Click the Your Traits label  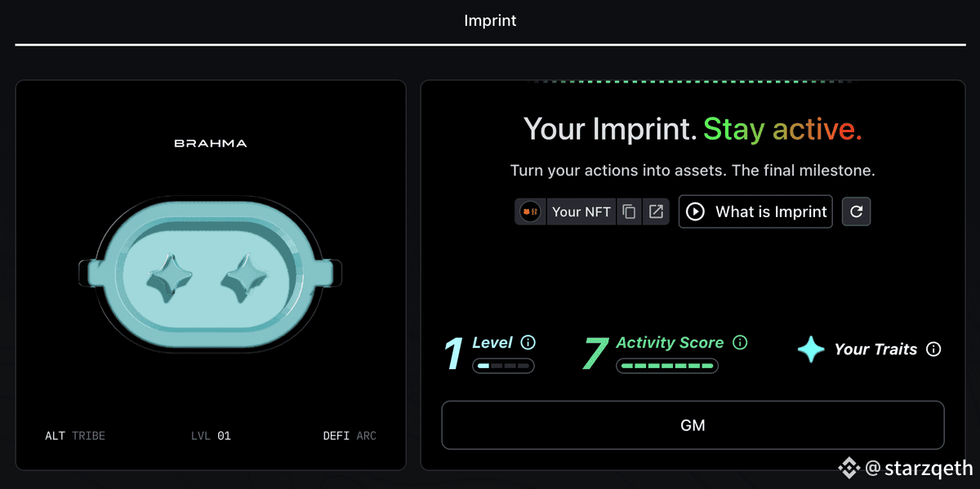875,349
